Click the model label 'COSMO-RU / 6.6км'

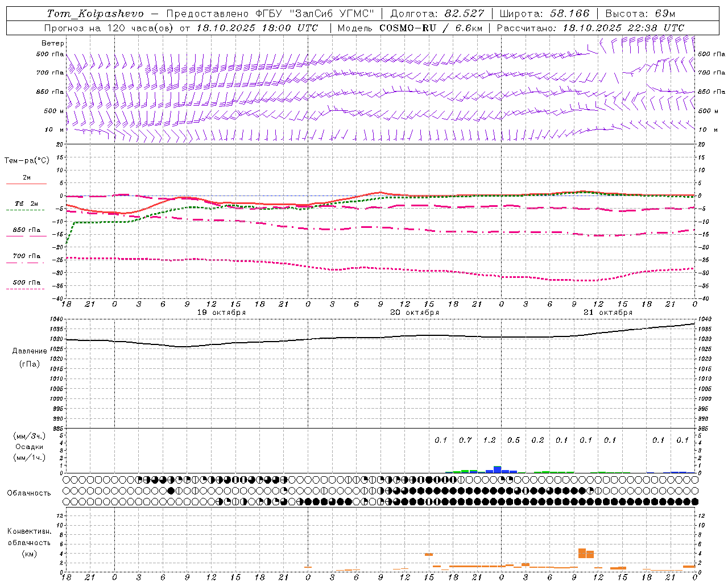click(x=431, y=28)
